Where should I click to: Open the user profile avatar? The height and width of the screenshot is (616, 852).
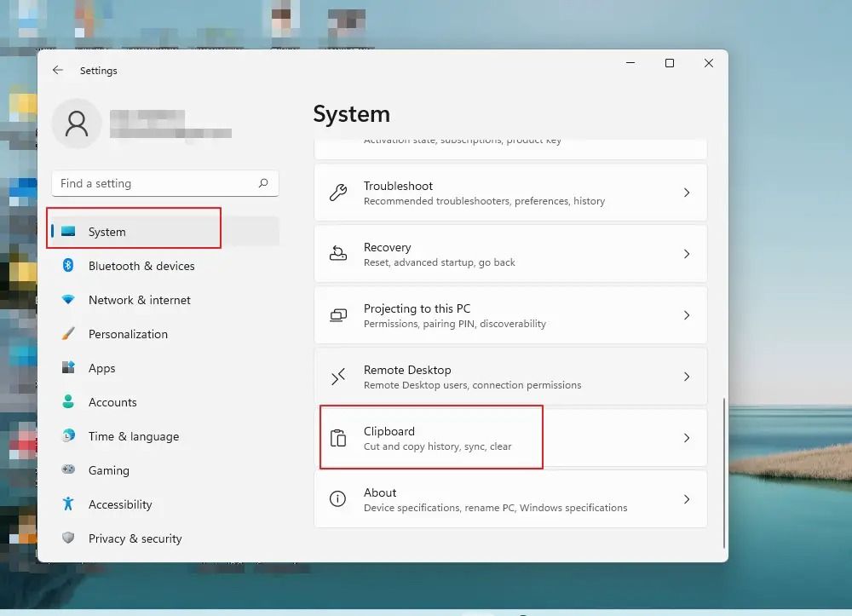pos(77,124)
